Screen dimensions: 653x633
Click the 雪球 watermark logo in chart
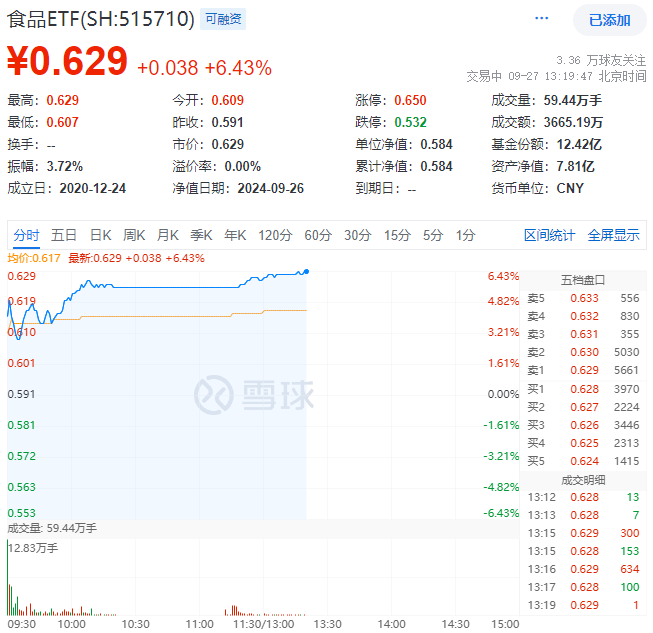(x=252, y=394)
